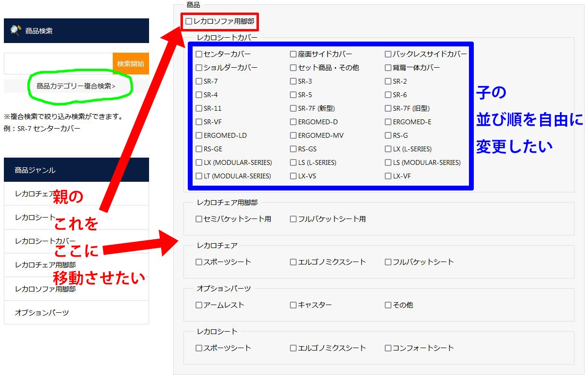
Task: Check the SR-7F (旧型) checkbox
Action: (x=388, y=108)
